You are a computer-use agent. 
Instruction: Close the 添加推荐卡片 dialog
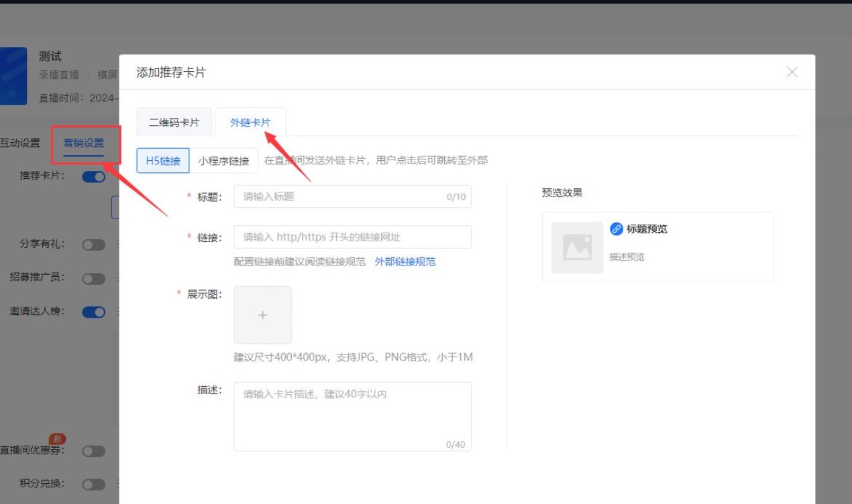coord(792,72)
